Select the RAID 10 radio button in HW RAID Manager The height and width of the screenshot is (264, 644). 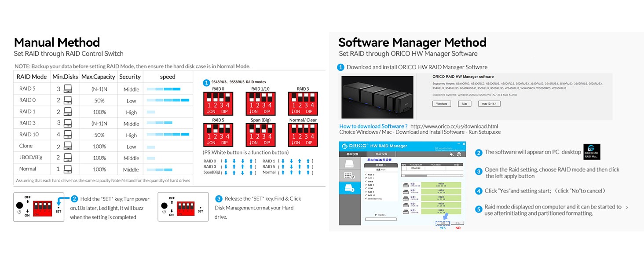click(366, 195)
